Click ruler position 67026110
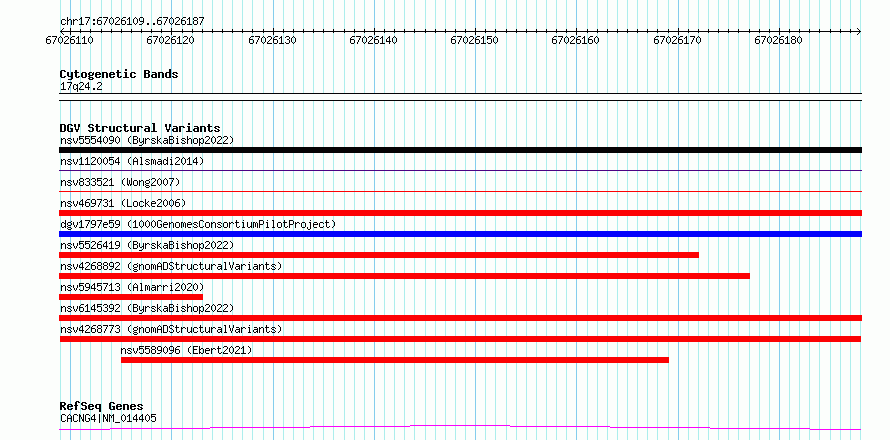 tap(69, 40)
